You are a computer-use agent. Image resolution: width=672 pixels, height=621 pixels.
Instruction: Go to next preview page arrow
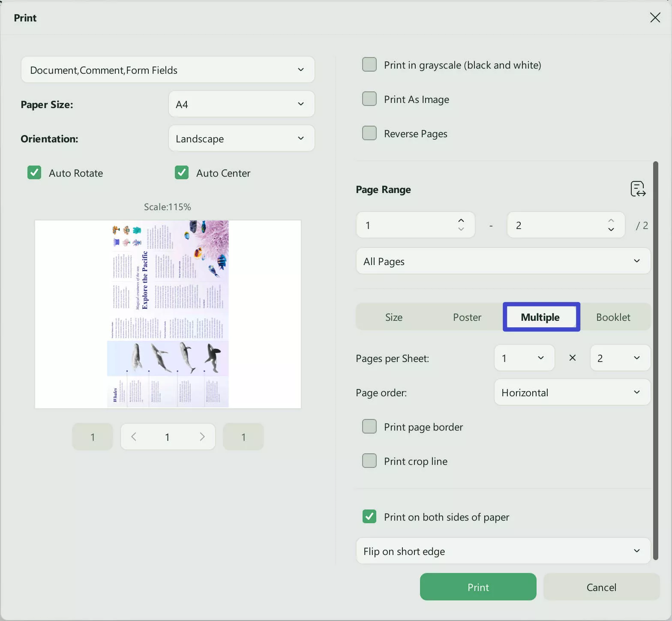coord(202,437)
